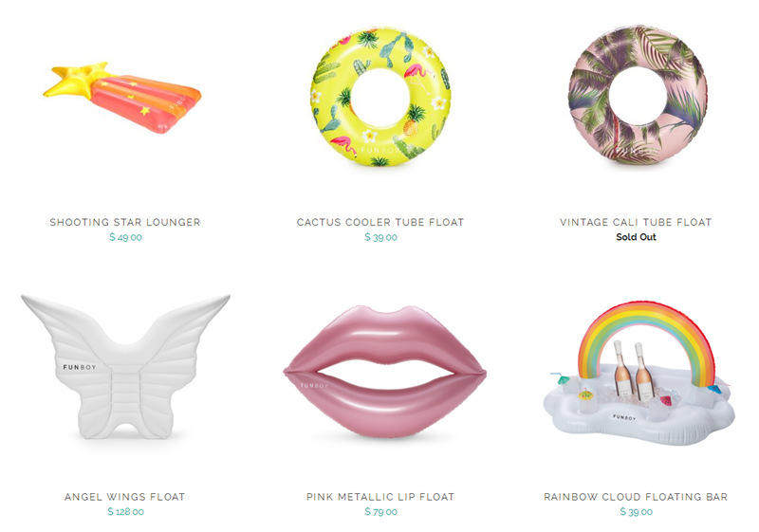Click the $79.00 Lip Float price
The width and height of the screenshot is (759, 532).
(x=381, y=512)
